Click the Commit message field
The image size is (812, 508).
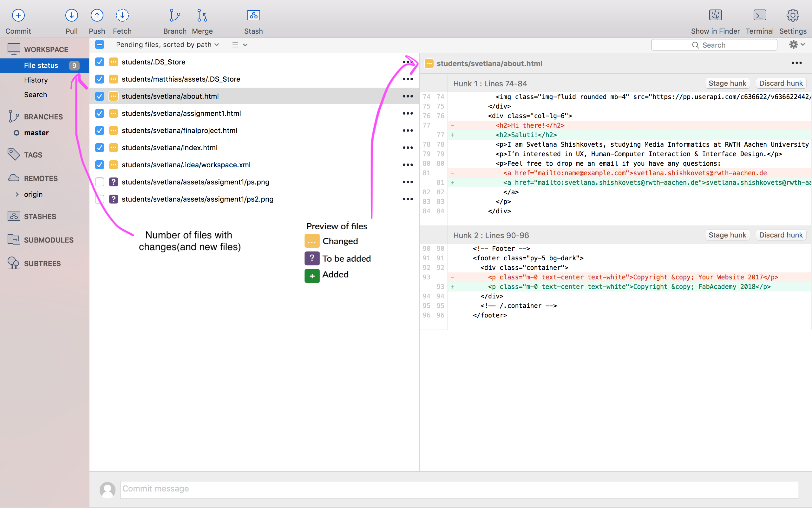[459, 489]
